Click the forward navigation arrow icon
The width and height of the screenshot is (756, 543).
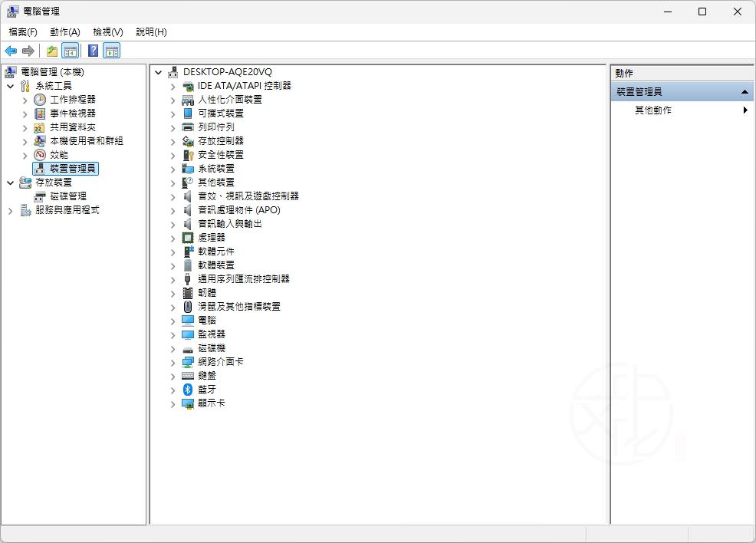[x=29, y=51]
